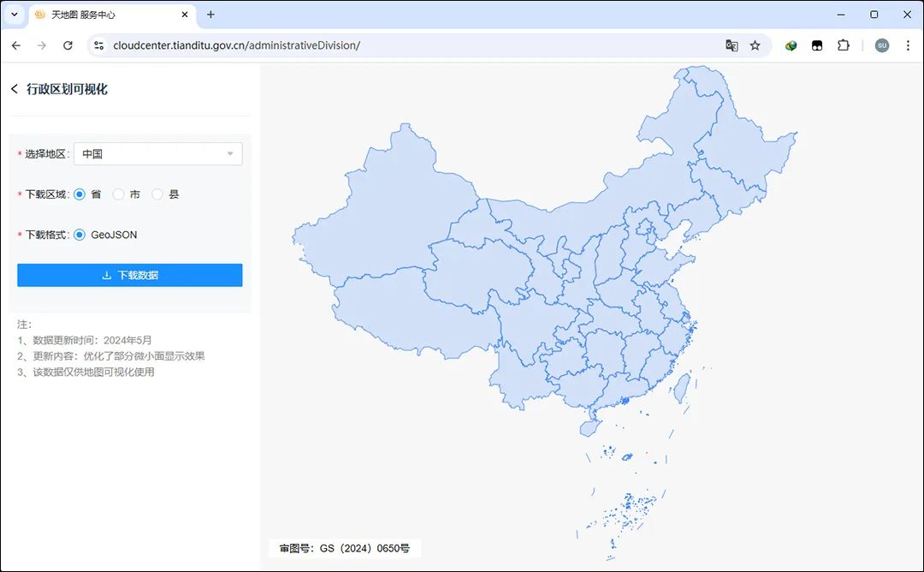The image size is (924, 572).
Task: Open the translate page icon
Action: 731,45
